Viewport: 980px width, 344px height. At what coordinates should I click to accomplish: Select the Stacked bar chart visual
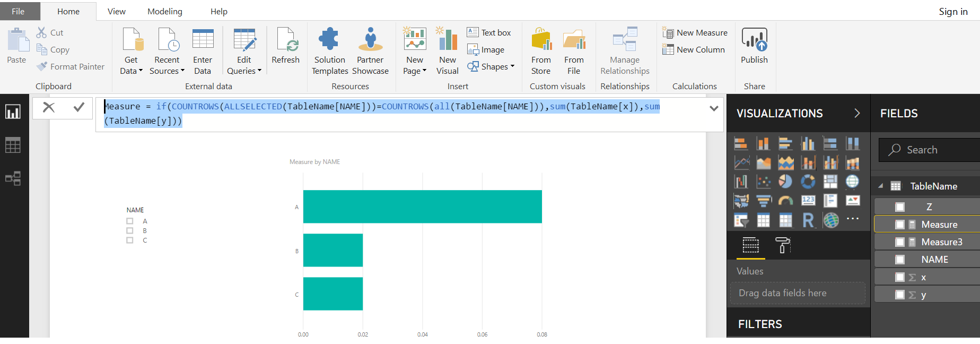741,143
